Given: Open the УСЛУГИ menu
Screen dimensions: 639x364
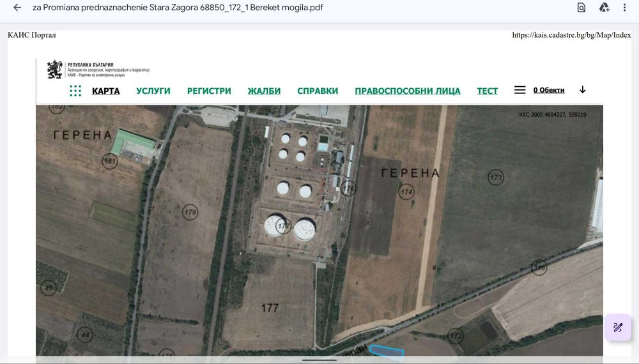Looking at the screenshot, I should (x=153, y=91).
